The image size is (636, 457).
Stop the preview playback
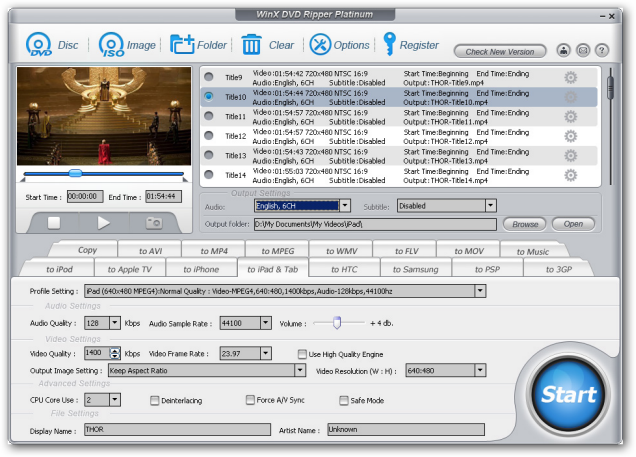pyautogui.click(x=54, y=223)
